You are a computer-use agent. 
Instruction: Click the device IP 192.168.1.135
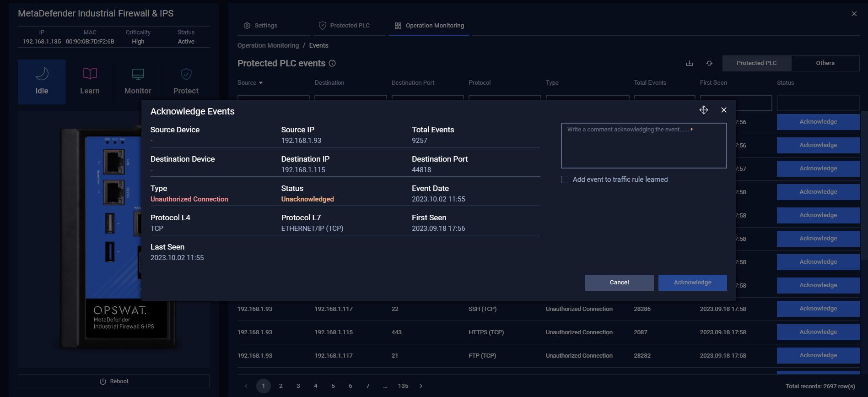click(42, 42)
